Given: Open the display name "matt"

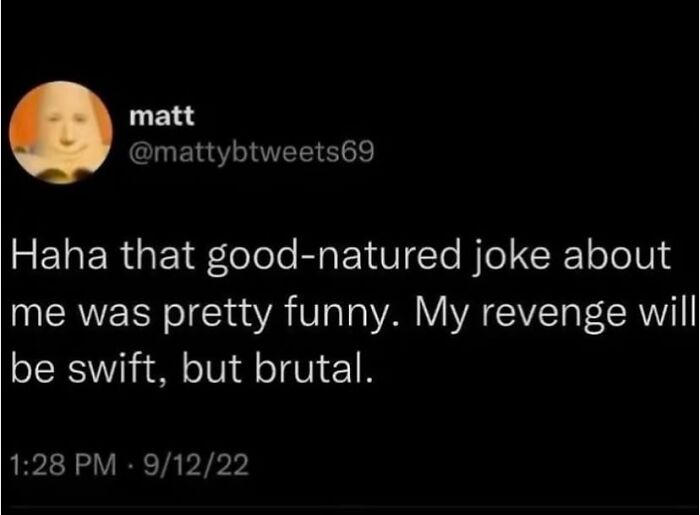Looking at the screenshot, I should (x=154, y=118).
